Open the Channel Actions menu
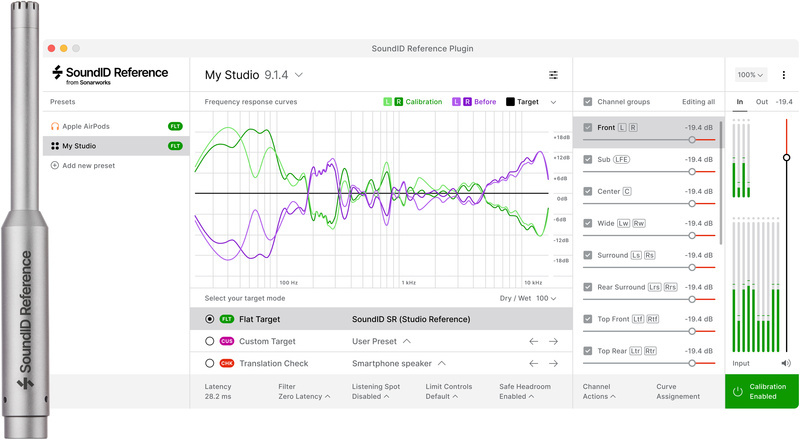This screenshot has width=800, height=440. (x=601, y=391)
